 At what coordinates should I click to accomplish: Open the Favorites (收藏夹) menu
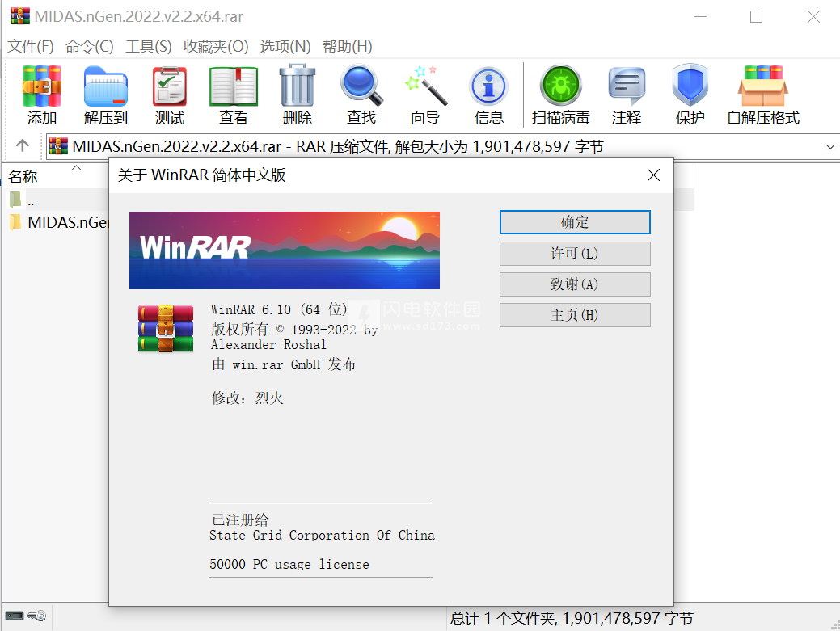[216, 47]
